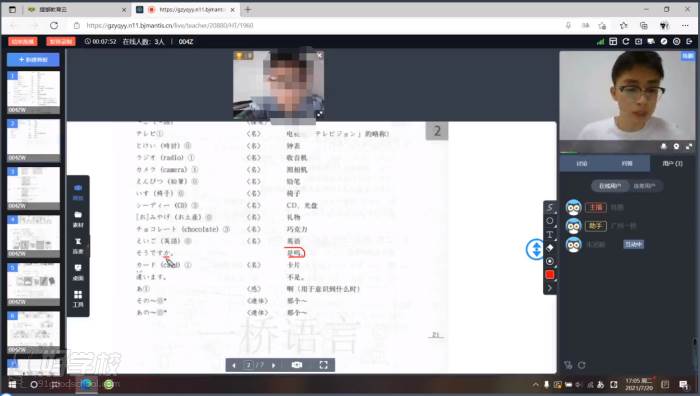The width and height of the screenshot is (700, 396).
Task: Open the tools grid in left panel
Action: (78, 299)
